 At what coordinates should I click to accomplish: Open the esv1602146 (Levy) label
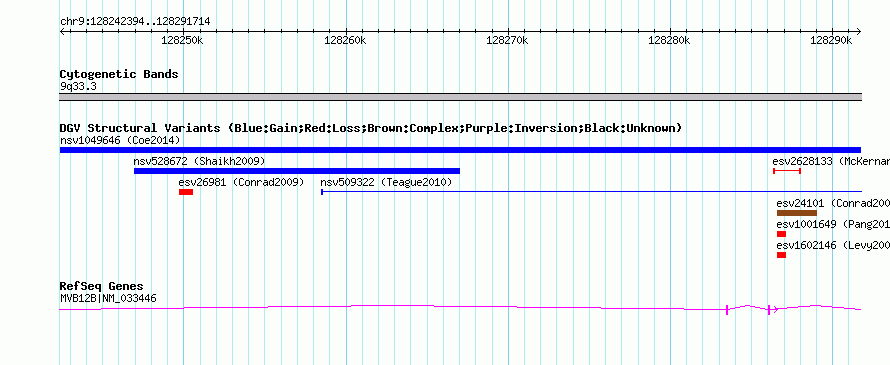point(833,245)
